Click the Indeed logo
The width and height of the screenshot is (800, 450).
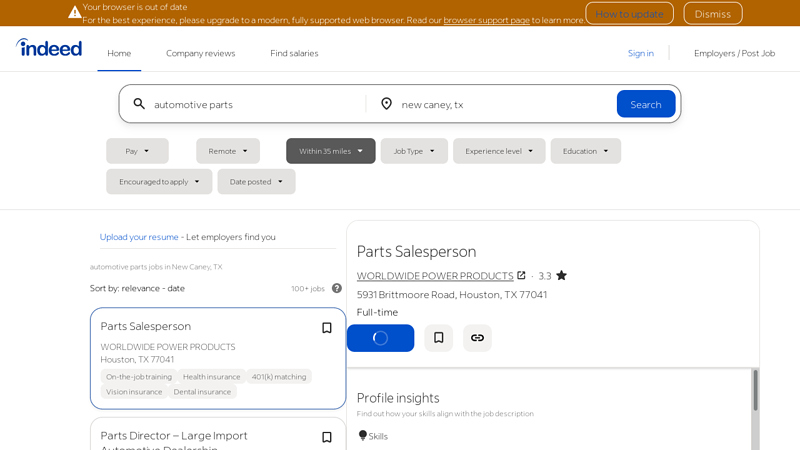click(49, 48)
